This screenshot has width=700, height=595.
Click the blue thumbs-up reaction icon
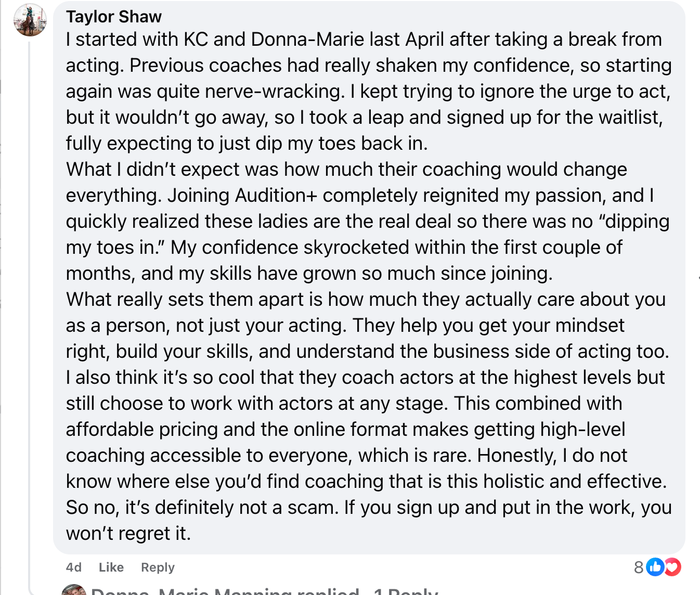click(655, 567)
